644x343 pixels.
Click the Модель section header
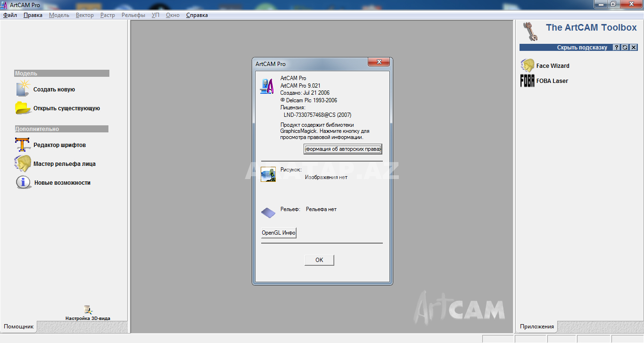tap(62, 73)
